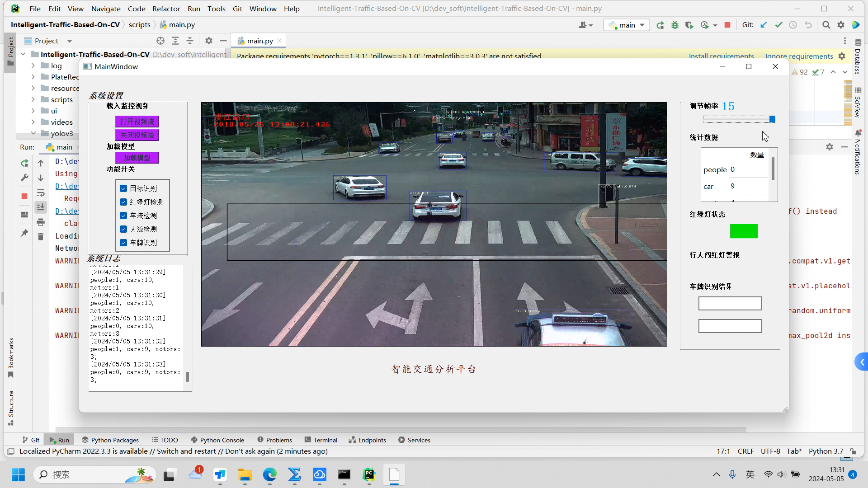The image size is (868, 488).
Task: Toggle 人流检测 checkbox
Action: (x=123, y=229)
